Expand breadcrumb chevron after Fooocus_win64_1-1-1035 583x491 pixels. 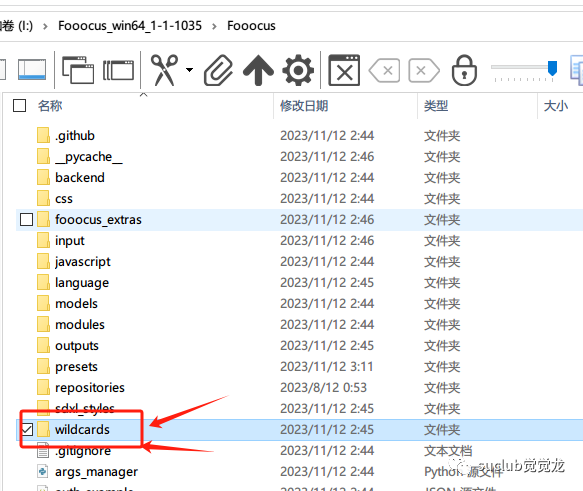pyautogui.click(x=215, y=26)
